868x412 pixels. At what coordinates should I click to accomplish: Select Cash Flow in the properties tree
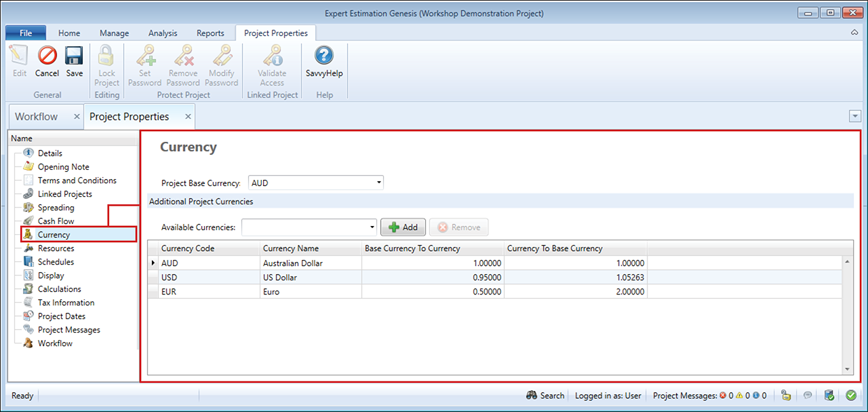[x=56, y=221]
